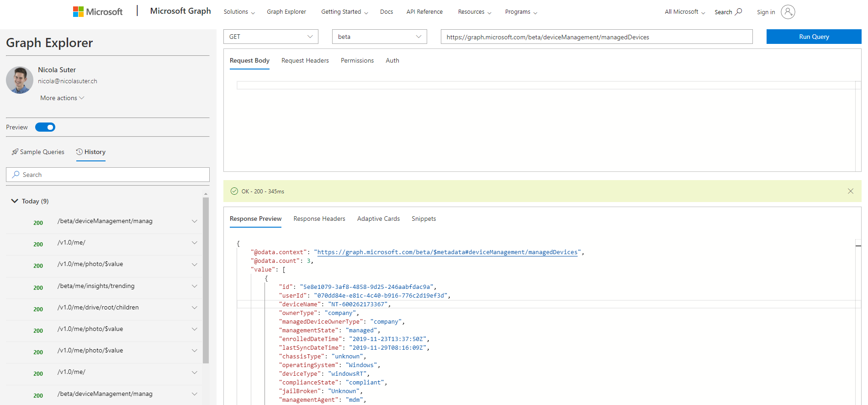Select the Response Preview tab
This screenshot has height=405, width=868.
(255, 218)
